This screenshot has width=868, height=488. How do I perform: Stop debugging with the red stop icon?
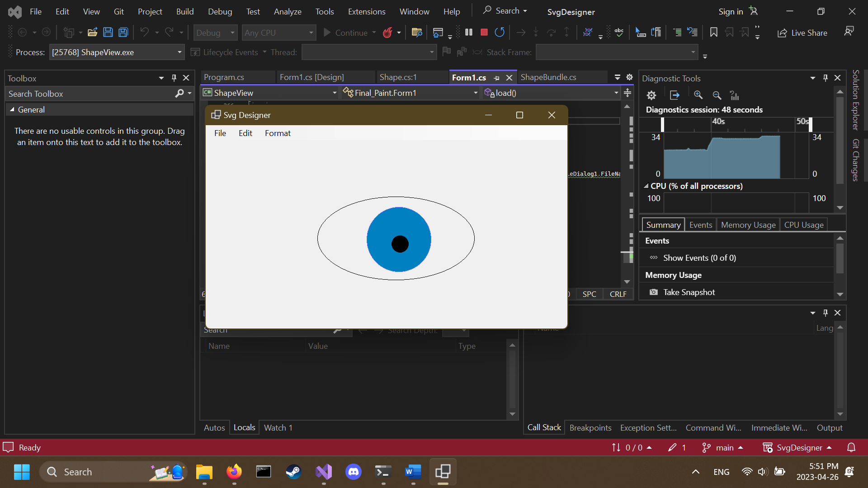(484, 32)
